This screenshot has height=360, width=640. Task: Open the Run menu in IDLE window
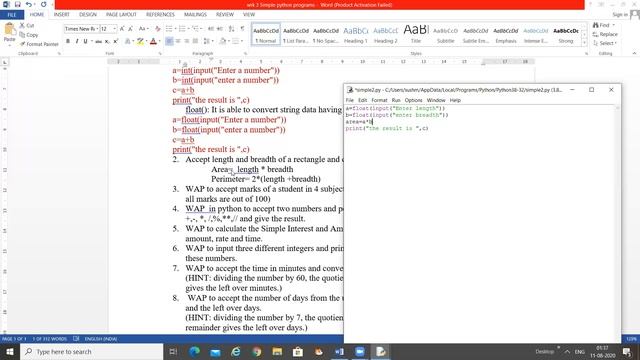pyautogui.click(x=396, y=100)
